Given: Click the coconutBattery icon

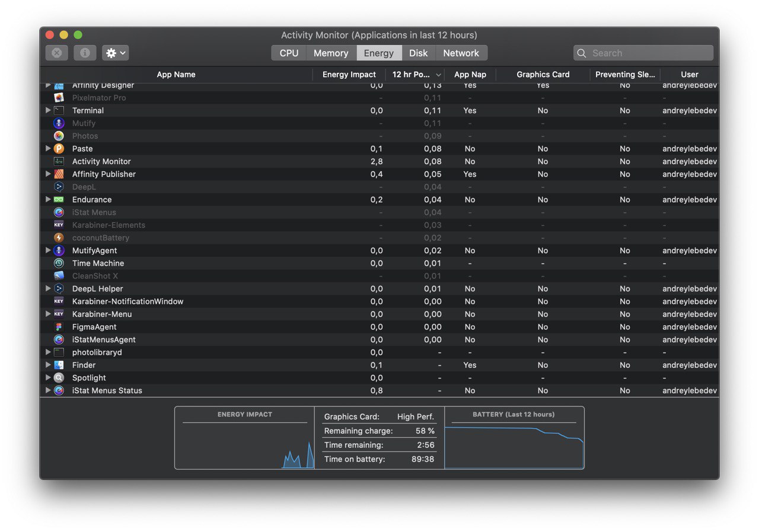Looking at the screenshot, I should point(59,238).
